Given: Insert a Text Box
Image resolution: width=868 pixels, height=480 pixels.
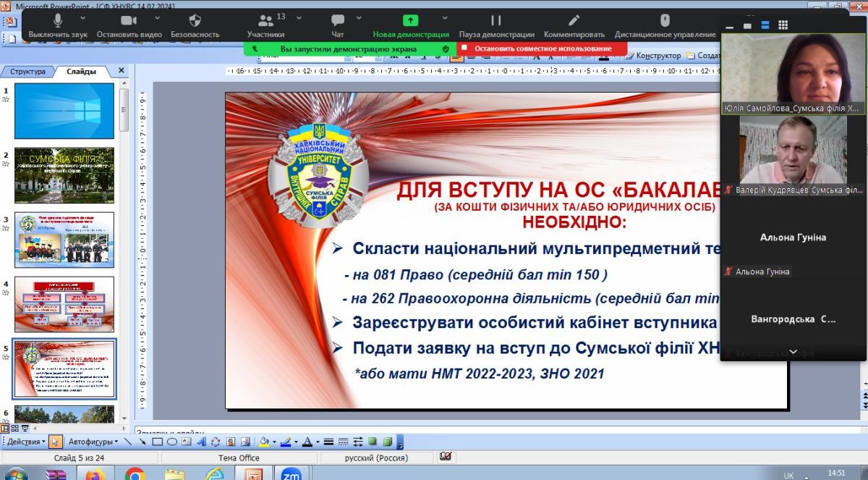Looking at the screenshot, I should coord(186,442).
